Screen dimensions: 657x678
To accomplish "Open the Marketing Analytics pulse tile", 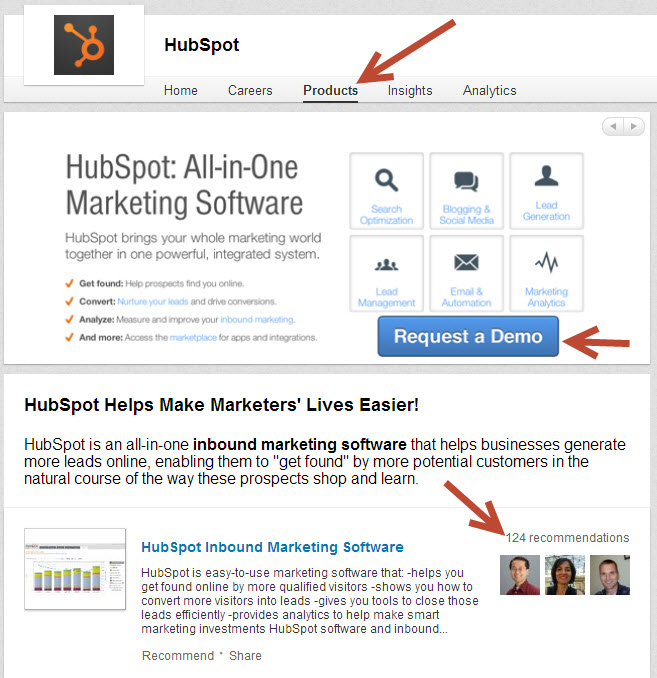I will click(546, 273).
